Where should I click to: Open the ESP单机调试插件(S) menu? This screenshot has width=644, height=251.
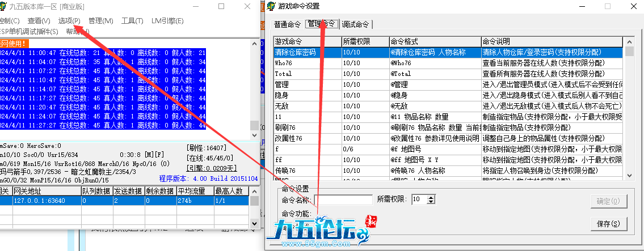(29, 31)
